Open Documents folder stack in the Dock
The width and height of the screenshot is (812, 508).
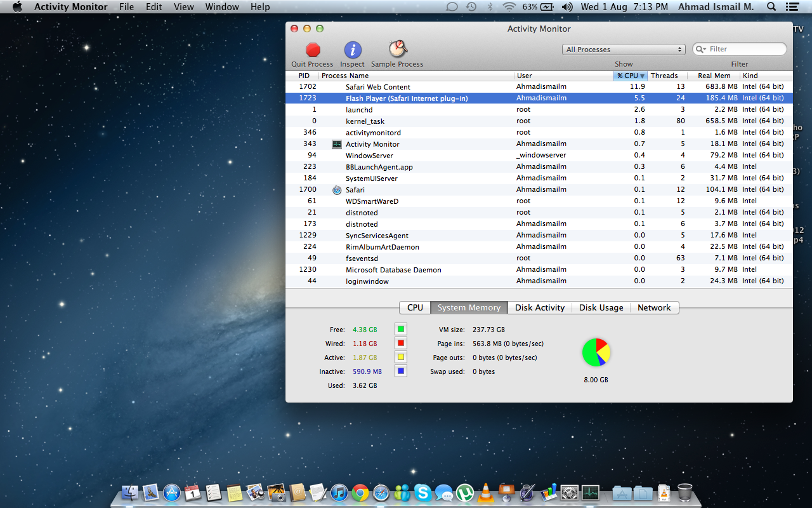643,492
